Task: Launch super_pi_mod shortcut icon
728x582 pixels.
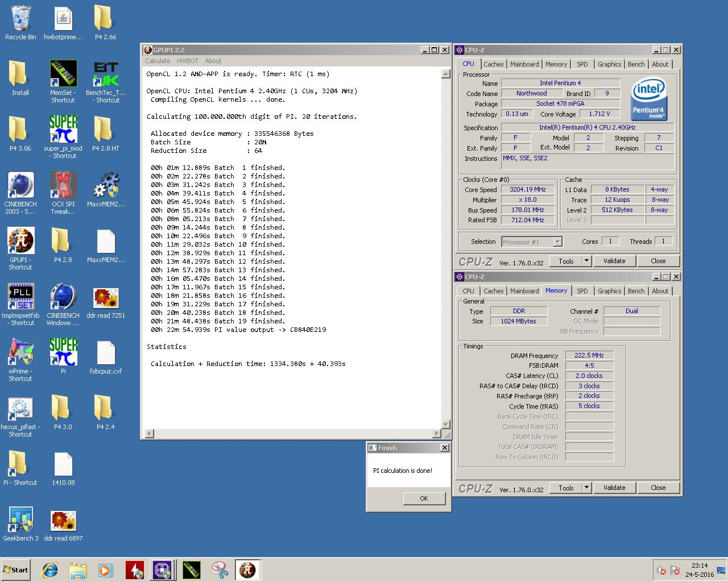Action: (63, 138)
